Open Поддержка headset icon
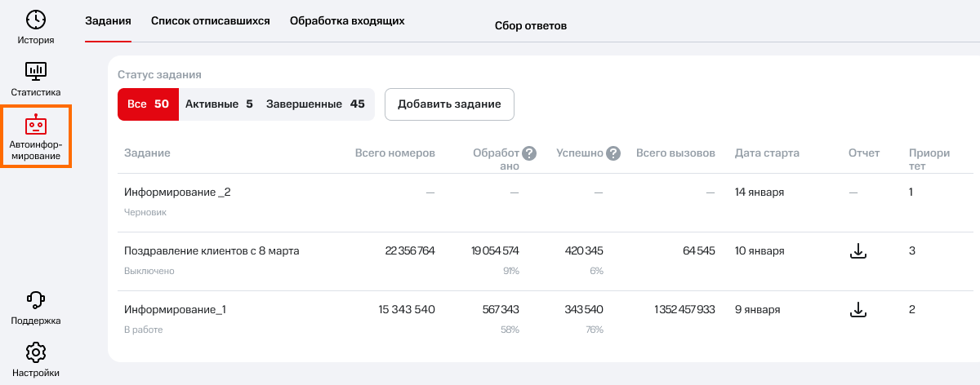Viewport: 980px width, 385px height. pyautogui.click(x=36, y=300)
